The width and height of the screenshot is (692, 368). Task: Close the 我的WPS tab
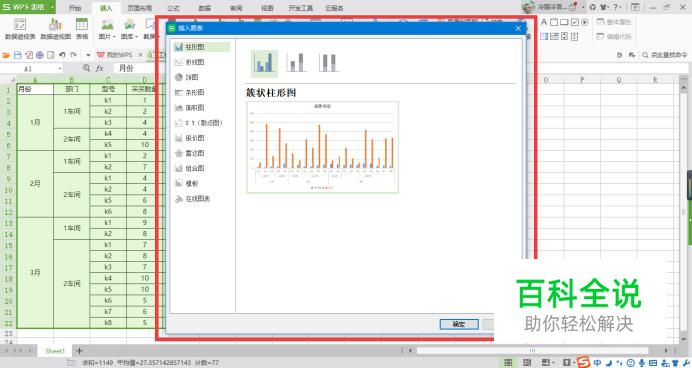point(141,55)
